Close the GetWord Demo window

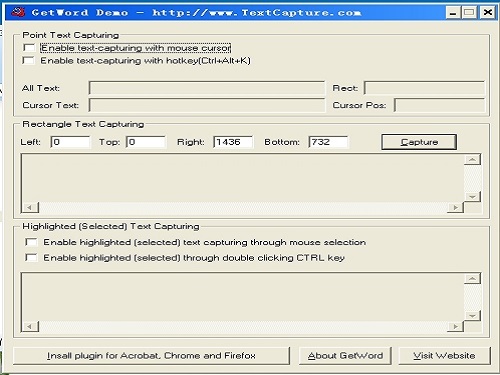(488, 13)
